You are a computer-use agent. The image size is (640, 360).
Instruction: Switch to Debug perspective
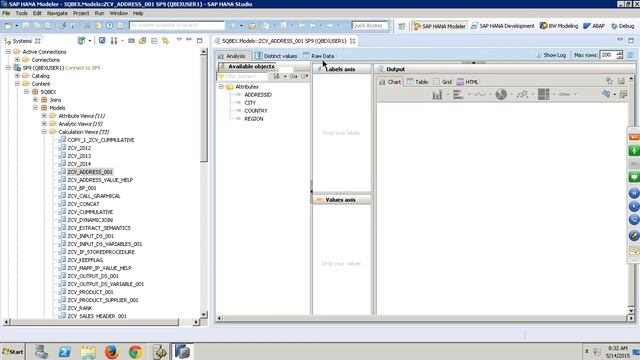[622, 26]
